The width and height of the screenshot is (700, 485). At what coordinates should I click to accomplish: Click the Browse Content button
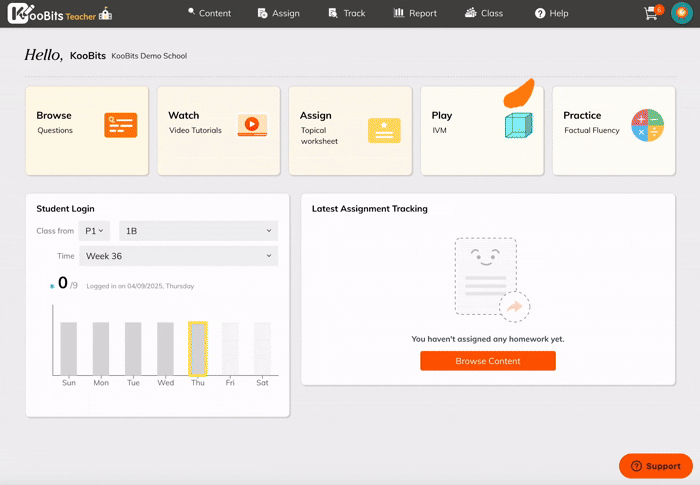487,361
